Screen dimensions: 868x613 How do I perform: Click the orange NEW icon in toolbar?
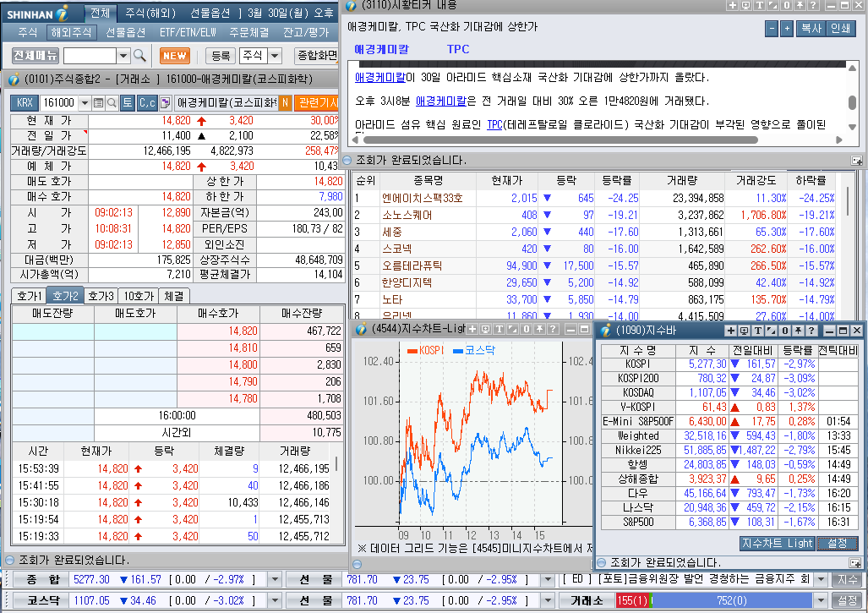(x=175, y=55)
